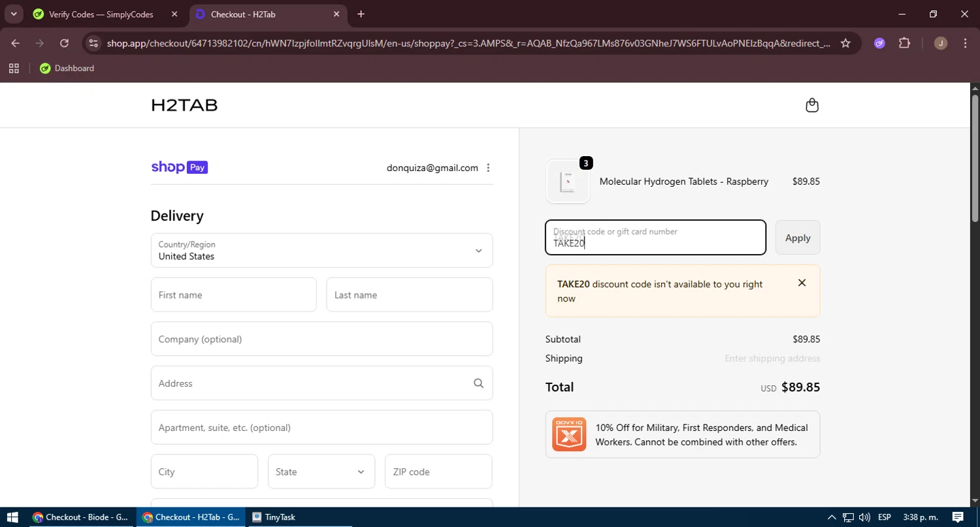The height and width of the screenshot is (527, 980).
Task: Open the apps grid in bookmarks bar
Action: click(x=14, y=68)
